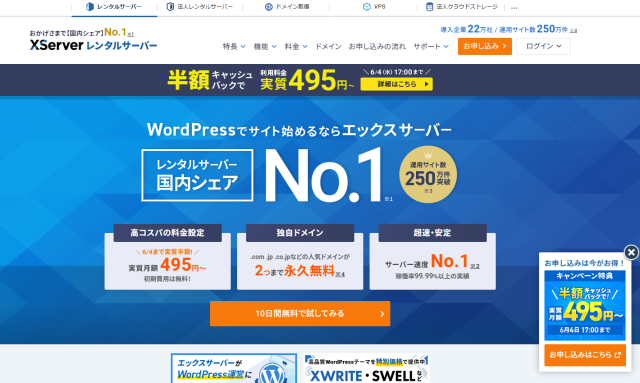640x383 pixels.
Task: Click the shield icon beside 法人レンタルサーバー
Action: [170, 7]
